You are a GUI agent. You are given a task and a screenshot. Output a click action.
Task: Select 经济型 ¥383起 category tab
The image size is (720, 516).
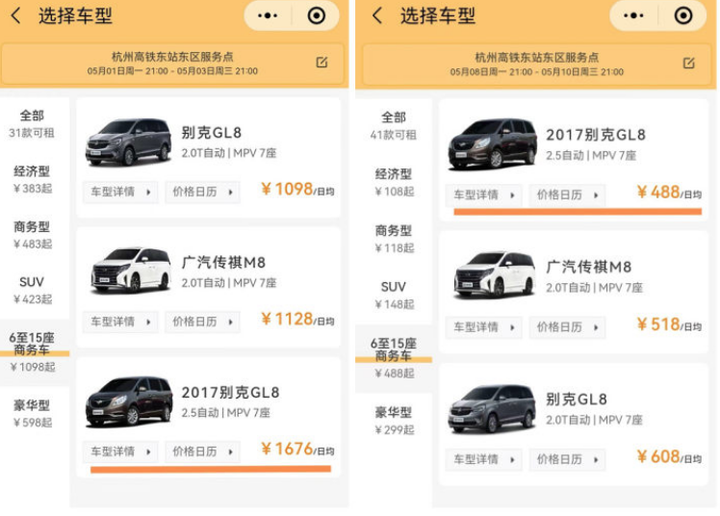[32, 179]
